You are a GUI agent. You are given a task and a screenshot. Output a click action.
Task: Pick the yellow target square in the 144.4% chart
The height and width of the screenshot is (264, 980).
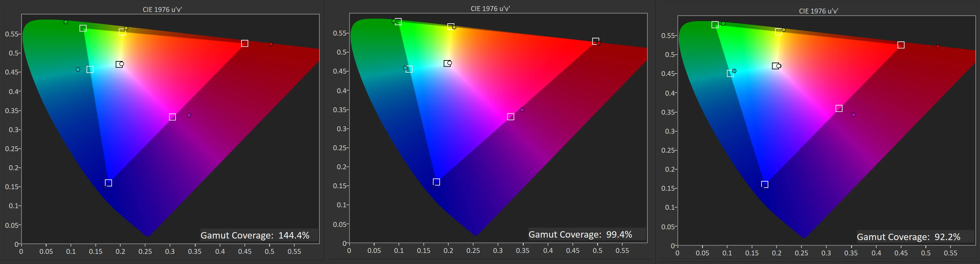pyautogui.click(x=122, y=32)
